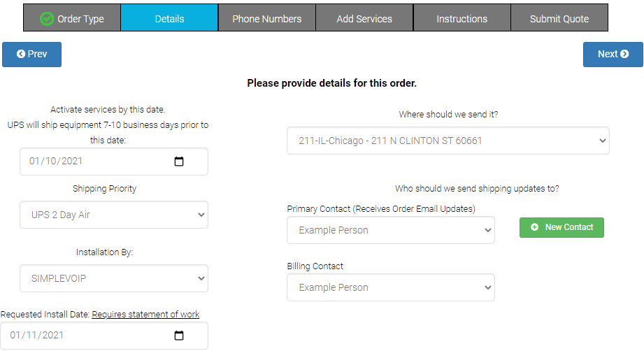Screen dimensions: 644x351
Task: Click the Shipping Priority label
Action: [104, 188]
